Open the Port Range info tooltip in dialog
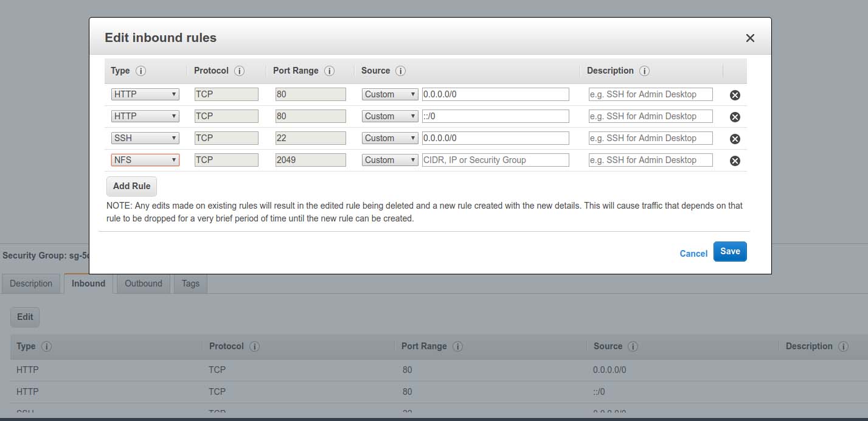This screenshot has width=868, height=421. [329, 71]
